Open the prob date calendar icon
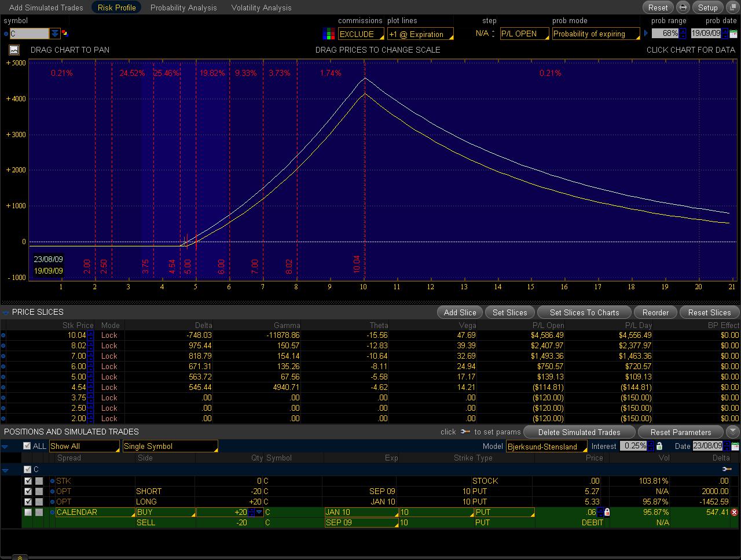This screenshot has width=741, height=560. coord(733,34)
